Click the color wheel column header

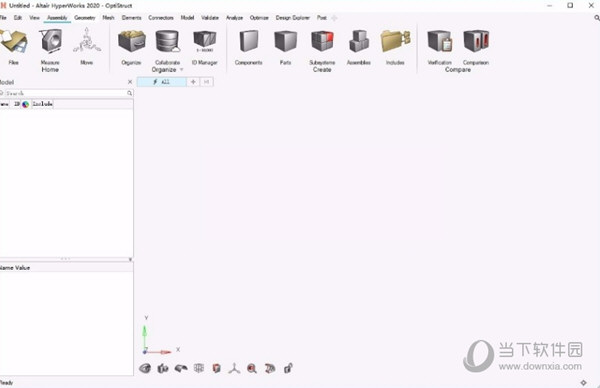coord(25,104)
